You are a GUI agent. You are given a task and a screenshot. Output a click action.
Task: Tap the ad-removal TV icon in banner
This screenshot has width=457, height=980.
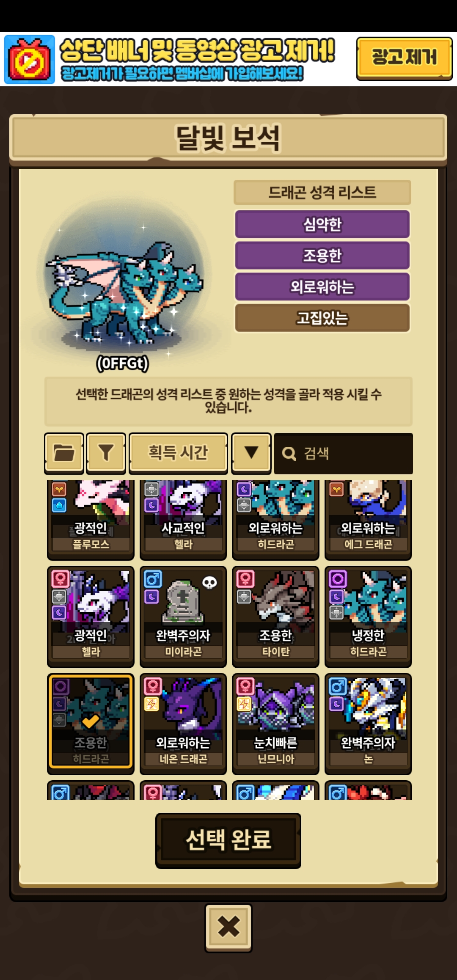pyautogui.click(x=30, y=60)
